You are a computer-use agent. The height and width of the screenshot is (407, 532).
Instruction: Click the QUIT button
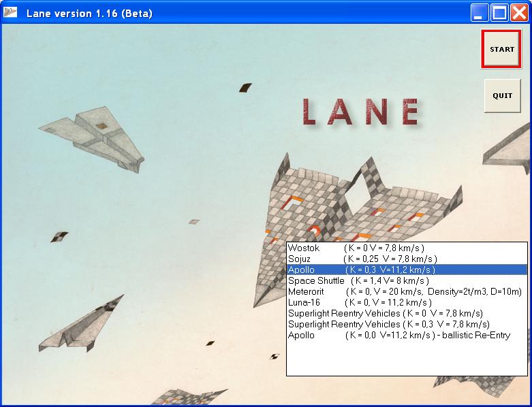pos(502,96)
